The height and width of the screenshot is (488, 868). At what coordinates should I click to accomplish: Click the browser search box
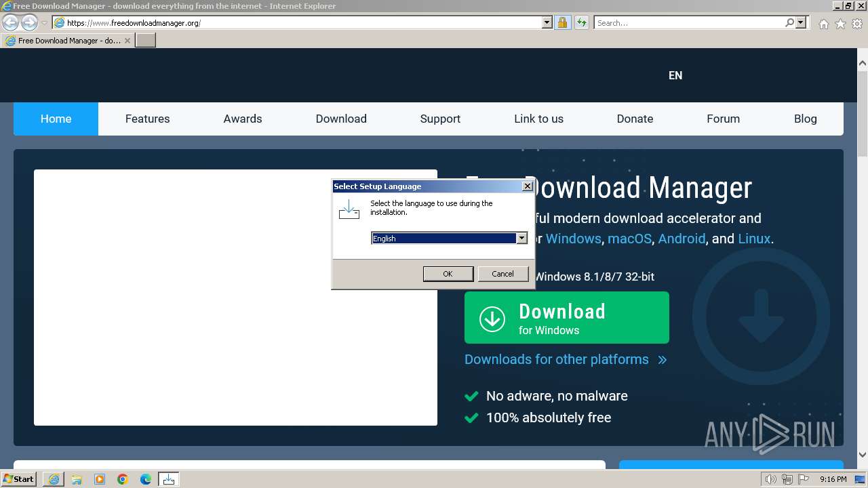[689, 22]
